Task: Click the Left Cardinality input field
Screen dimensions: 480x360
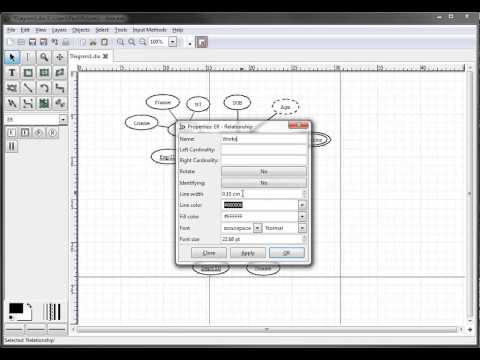Action: pos(264,150)
